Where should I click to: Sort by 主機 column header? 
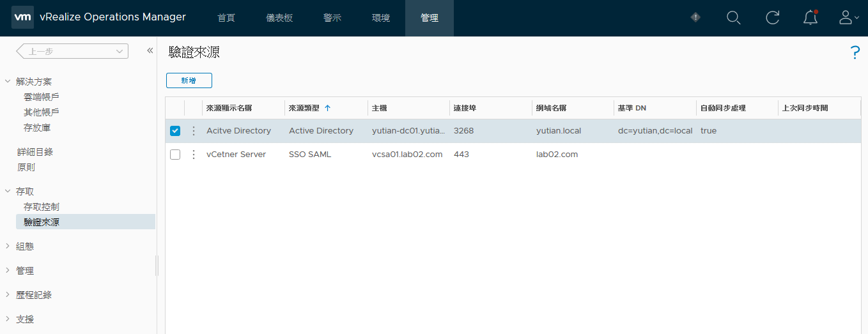pyautogui.click(x=380, y=108)
